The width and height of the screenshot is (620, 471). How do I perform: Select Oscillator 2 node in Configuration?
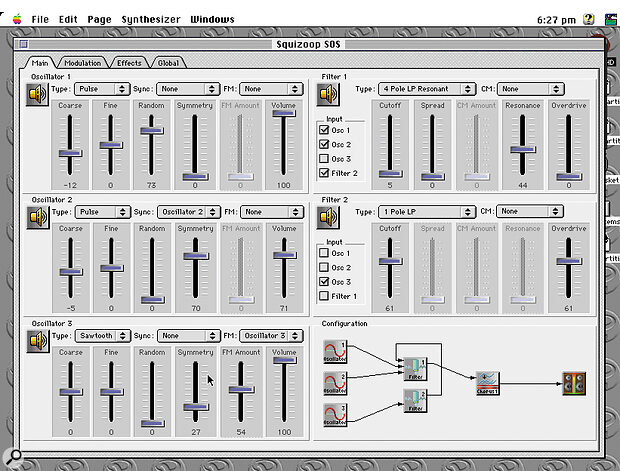335,383
